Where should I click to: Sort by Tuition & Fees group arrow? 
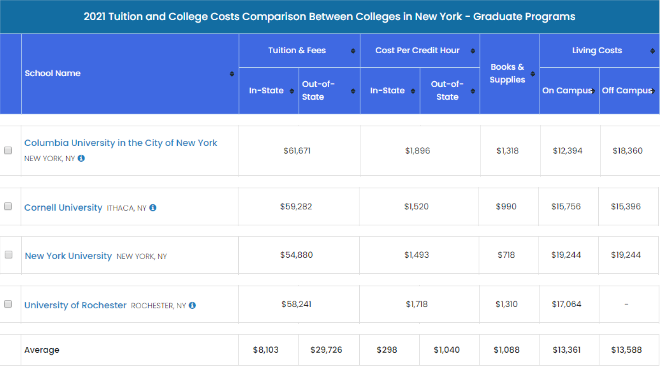(x=353, y=51)
